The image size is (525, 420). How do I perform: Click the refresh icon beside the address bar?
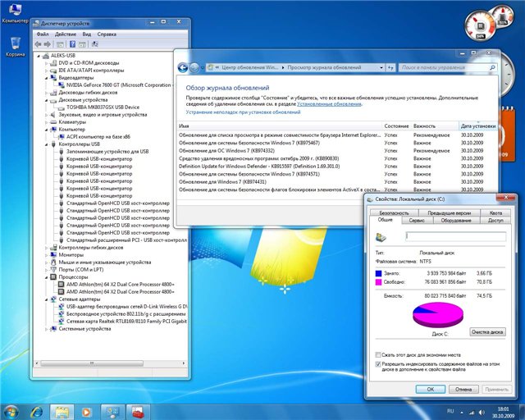(x=390, y=67)
